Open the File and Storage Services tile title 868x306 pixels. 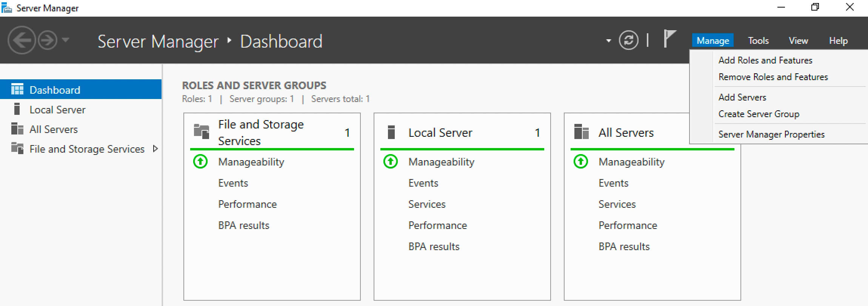[261, 133]
